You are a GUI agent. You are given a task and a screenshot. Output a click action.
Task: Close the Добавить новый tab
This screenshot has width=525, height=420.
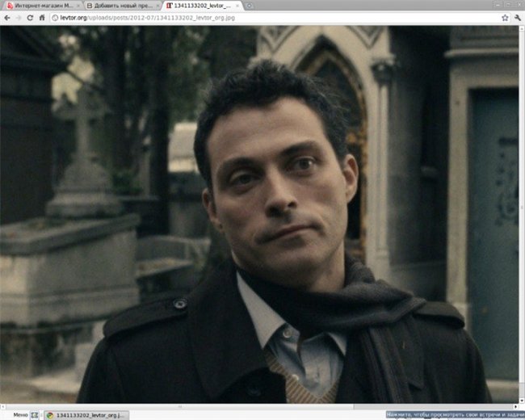(157, 6)
